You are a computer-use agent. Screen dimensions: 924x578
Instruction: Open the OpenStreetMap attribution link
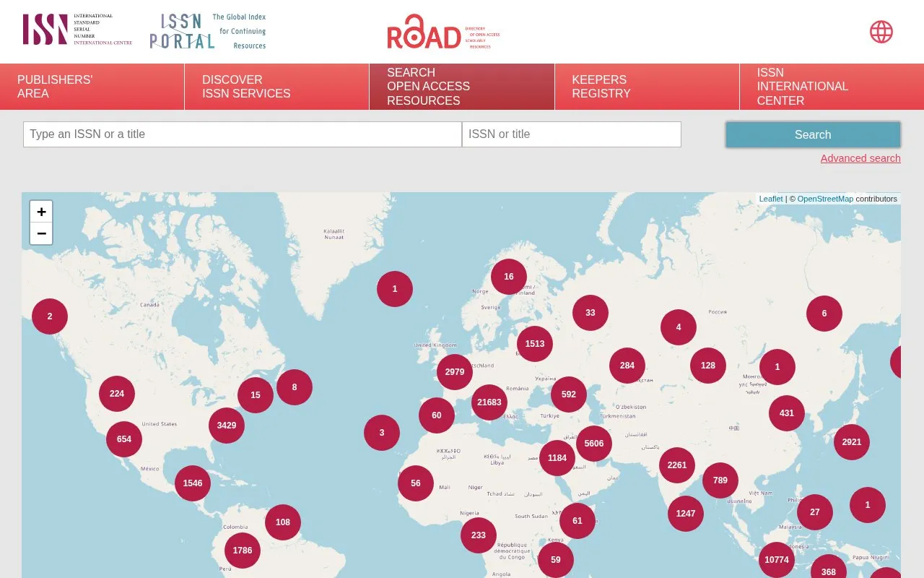(825, 199)
